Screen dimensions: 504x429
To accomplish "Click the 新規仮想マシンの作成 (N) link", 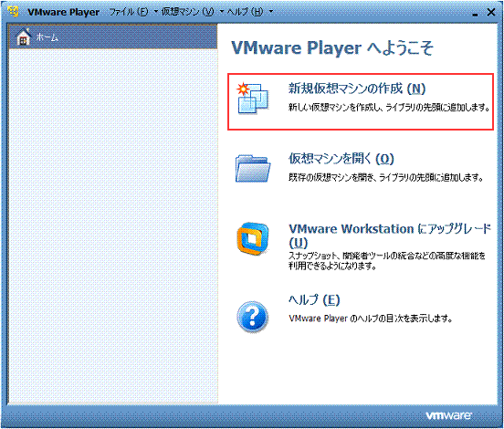I will 357,89.
